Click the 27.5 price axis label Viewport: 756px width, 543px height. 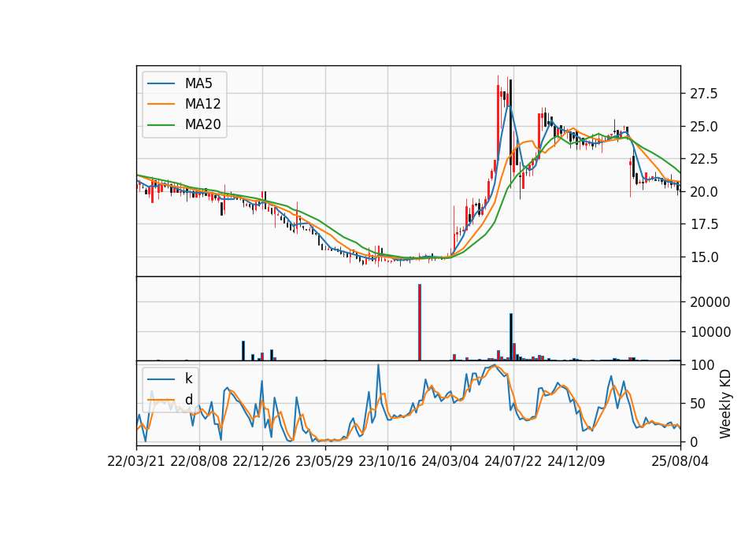704,94
